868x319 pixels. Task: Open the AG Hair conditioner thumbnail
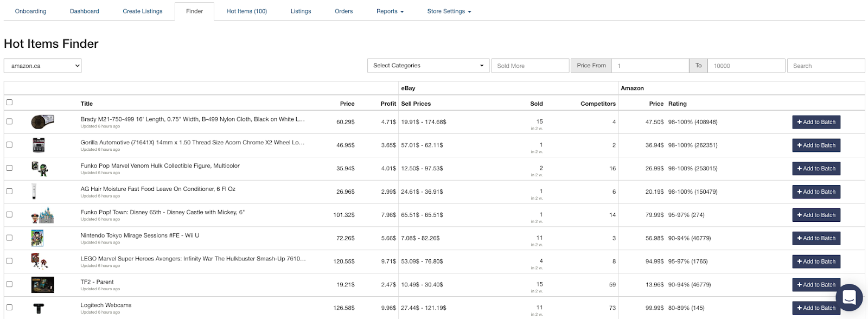pos(34,192)
